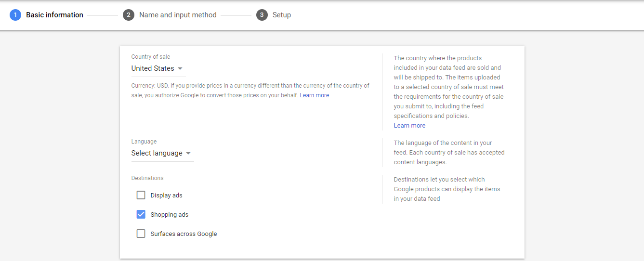This screenshot has width=644, height=261.
Task: Click the arrow beside Select language
Action: click(188, 154)
